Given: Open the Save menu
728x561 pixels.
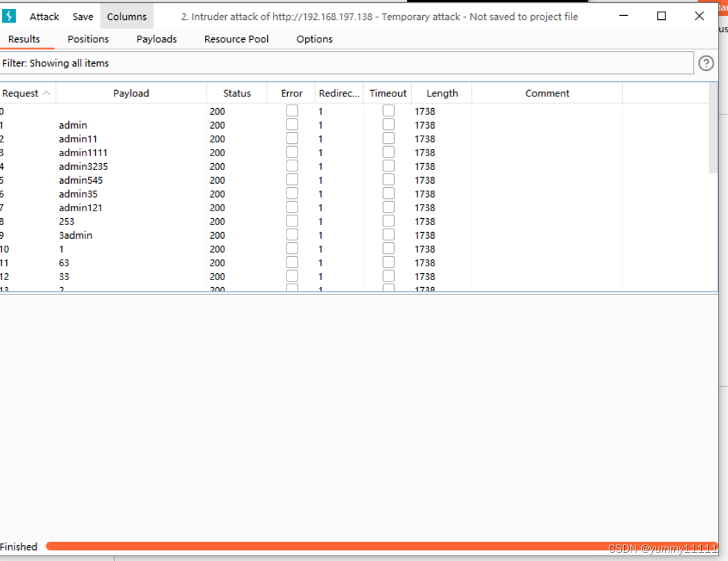Looking at the screenshot, I should point(83,17).
